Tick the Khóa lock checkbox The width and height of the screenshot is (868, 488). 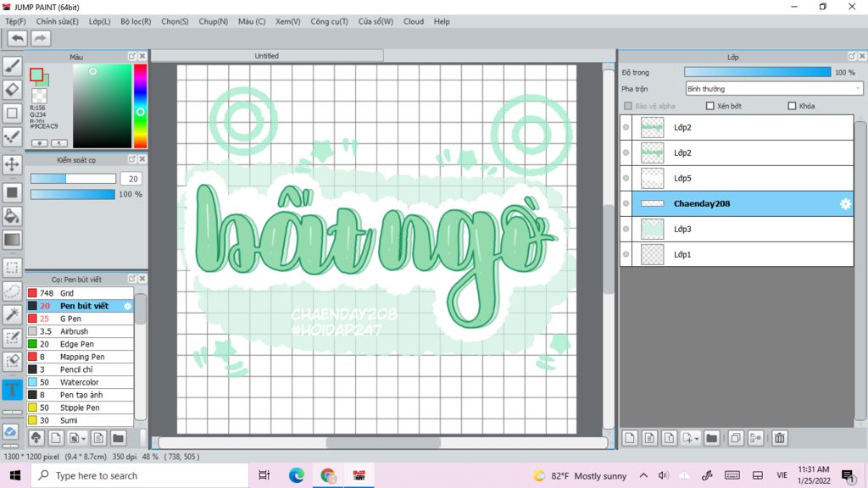click(792, 106)
